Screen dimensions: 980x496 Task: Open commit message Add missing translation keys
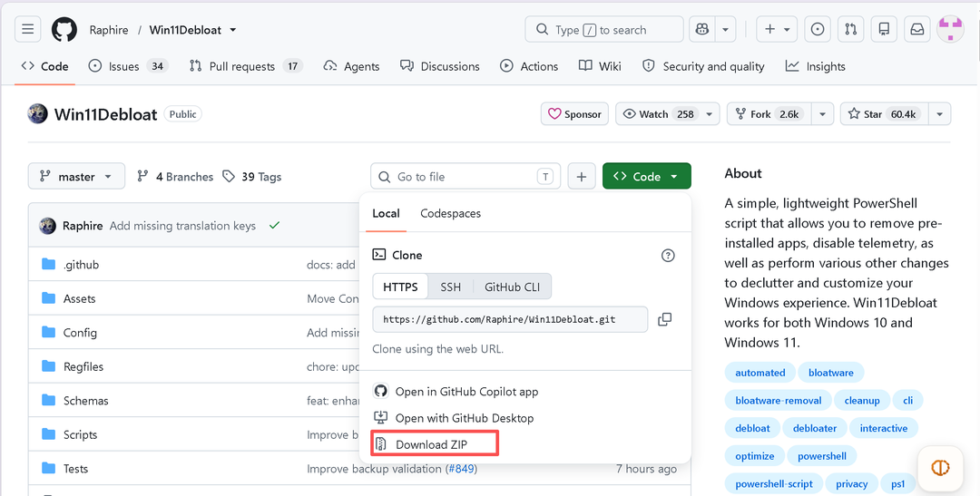(x=182, y=226)
